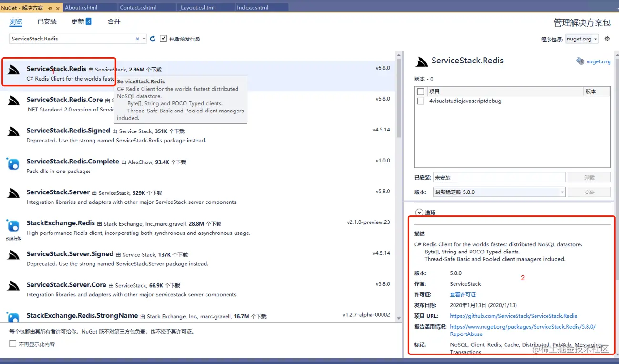The width and height of the screenshot is (619, 364).
Task: Collapse the options expander
Action: tap(419, 212)
